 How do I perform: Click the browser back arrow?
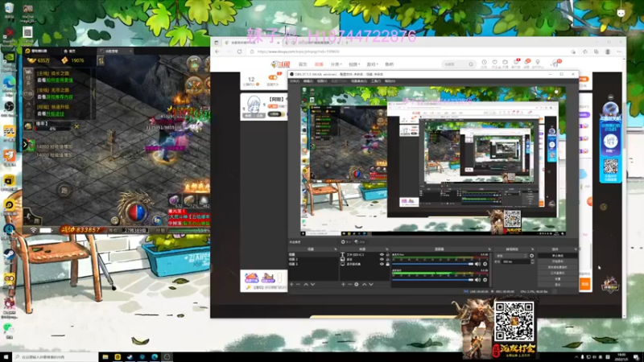pos(217,51)
